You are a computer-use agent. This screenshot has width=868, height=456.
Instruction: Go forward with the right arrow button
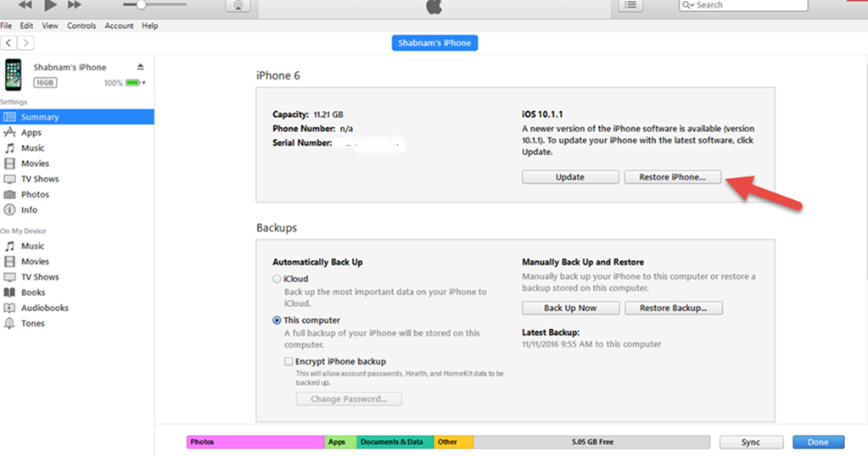pyautogui.click(x=26, y=42)
